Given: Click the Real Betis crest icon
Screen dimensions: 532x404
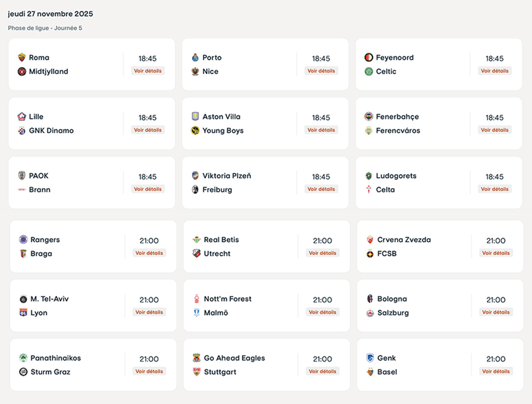Looking at the screenshot, I should click(197, 240).
